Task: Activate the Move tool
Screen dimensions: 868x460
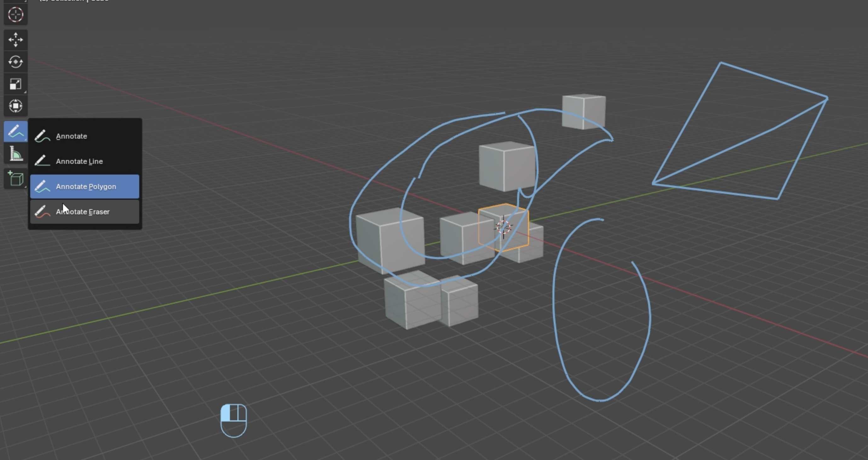Action: click(15, 40)
